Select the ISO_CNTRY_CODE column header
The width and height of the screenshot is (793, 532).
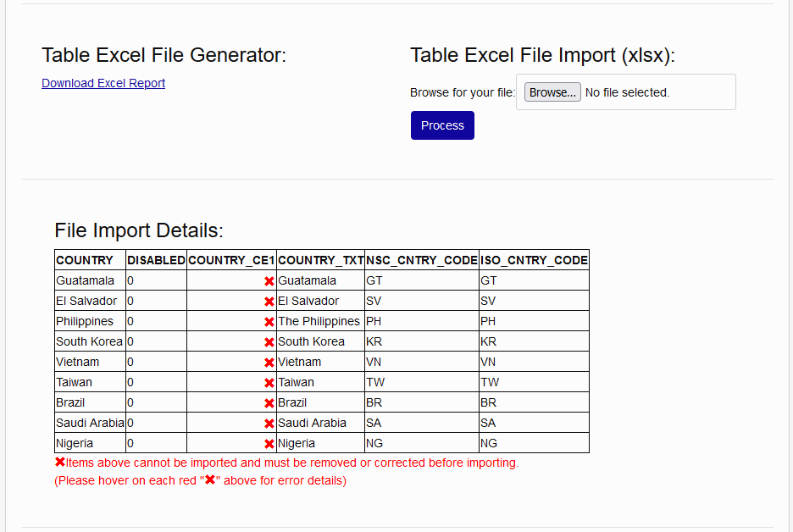(x=533, y=260)
